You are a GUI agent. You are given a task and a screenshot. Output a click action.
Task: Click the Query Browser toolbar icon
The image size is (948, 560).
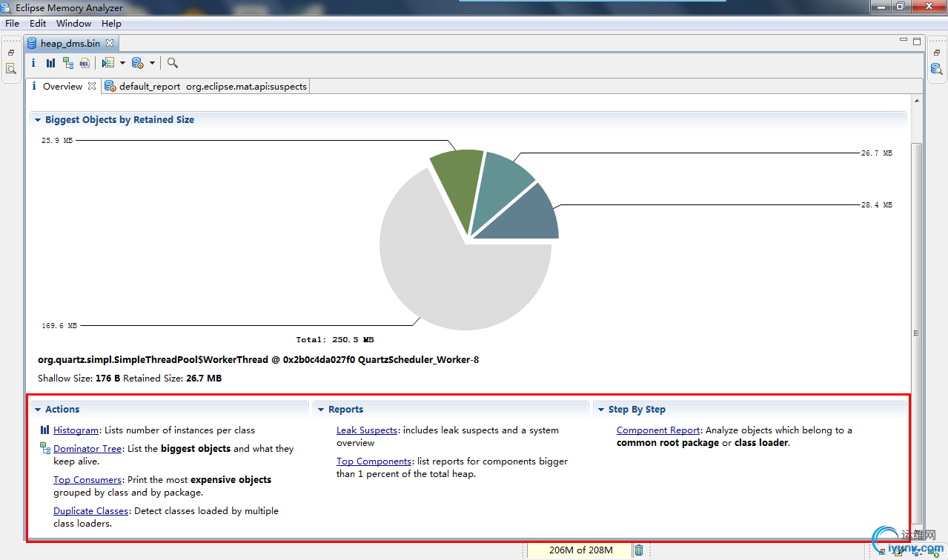point(108,63)
